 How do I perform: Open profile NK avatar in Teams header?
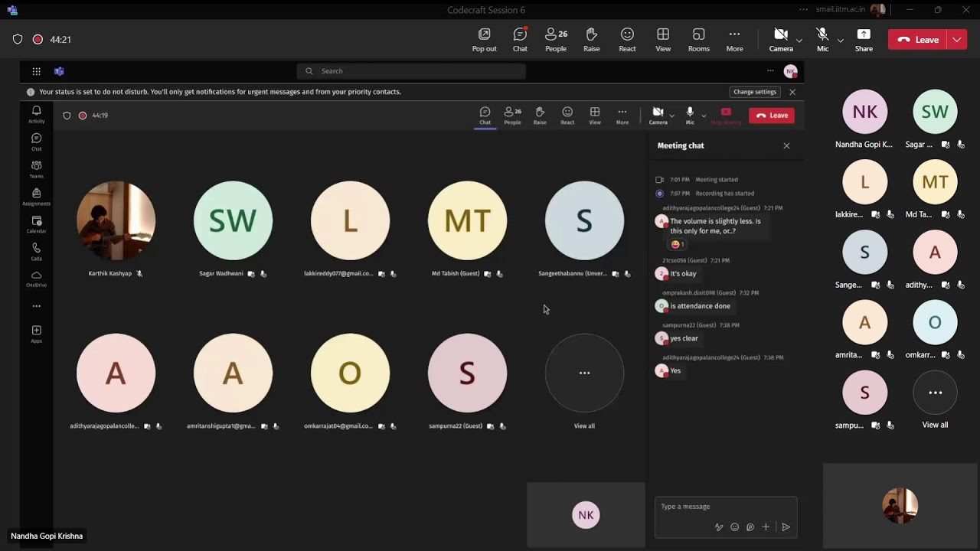pyautogui.click(x=791, y=71)
